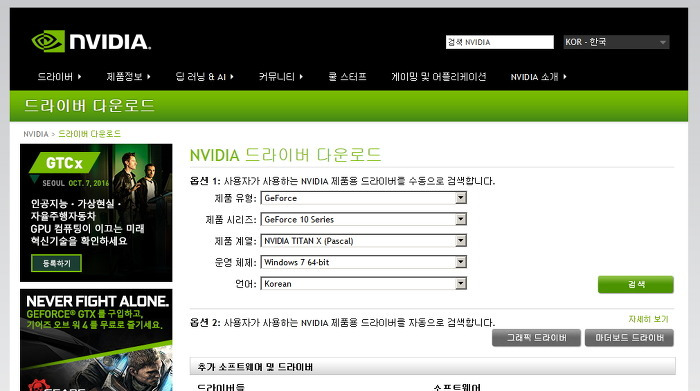Click the 등록하기 button in GTCx banner

(x=56, y=263)
